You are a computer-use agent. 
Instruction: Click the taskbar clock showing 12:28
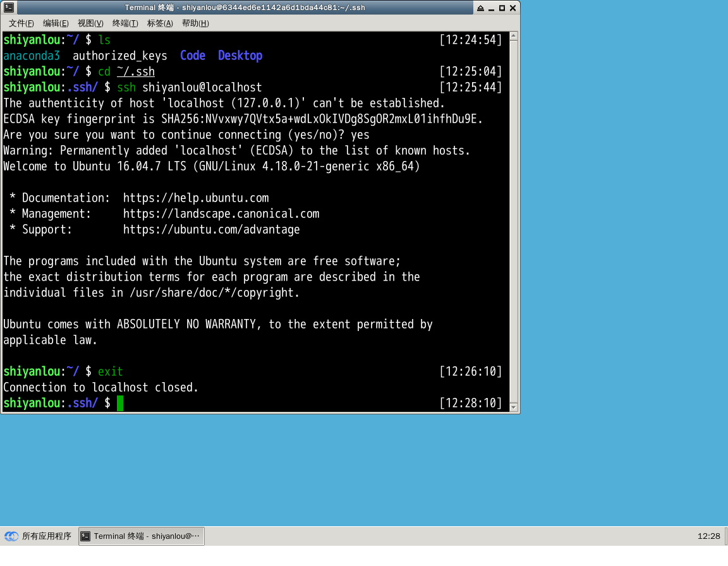(x=708, y=536)
